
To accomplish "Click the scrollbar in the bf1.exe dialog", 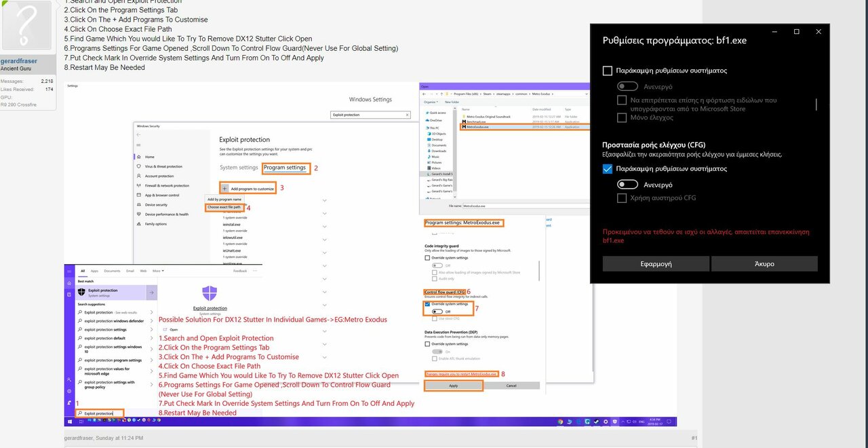I will click(816, 104).
